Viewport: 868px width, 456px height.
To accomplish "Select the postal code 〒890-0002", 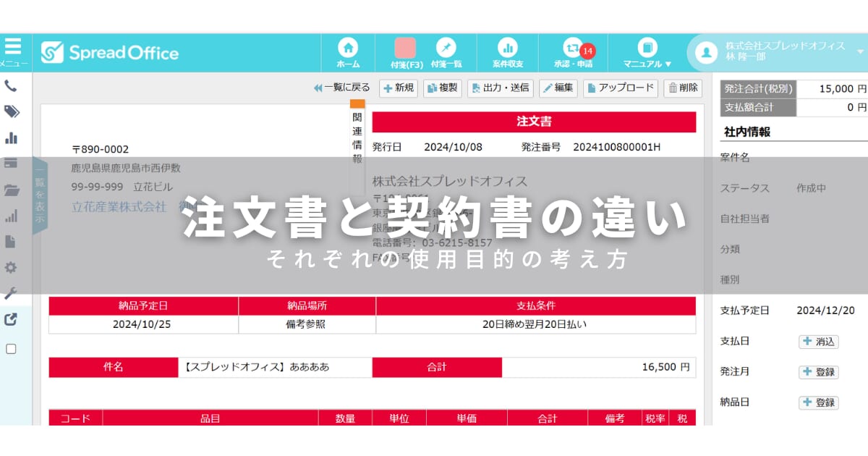I will coord(100,149).
